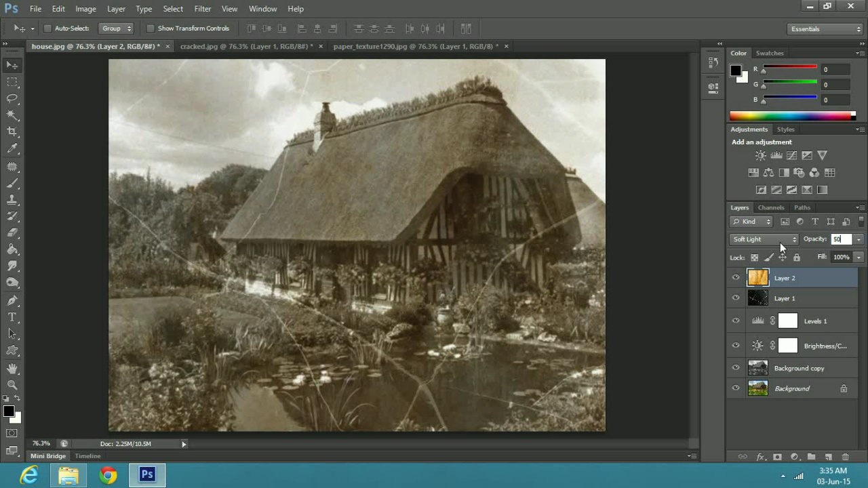
Task: Click the foreground color swatch in toolbar
Action: (8, 411)
